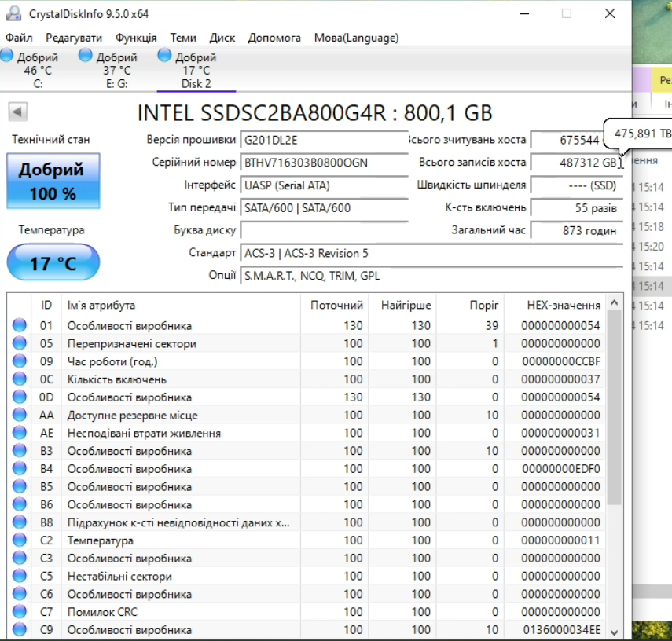
Task: Click the attribute list vertical scrollbar thumb
Action: click(614, 408)
